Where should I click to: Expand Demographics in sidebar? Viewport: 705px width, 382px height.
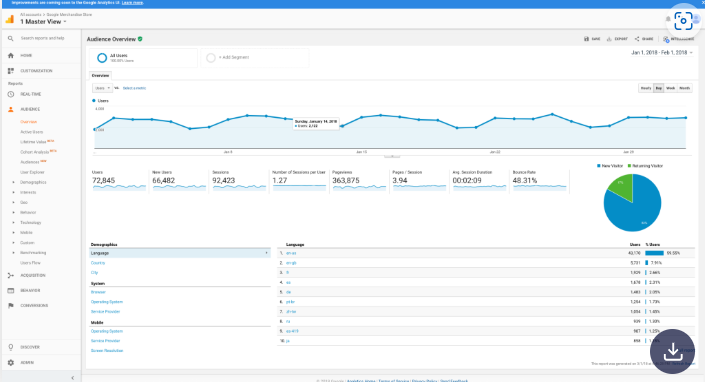13,182
